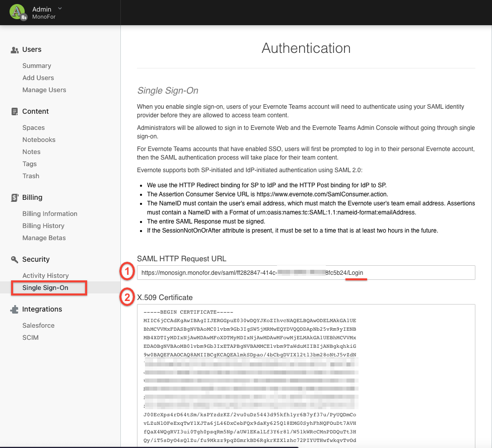Select Notebooks in the sidebar
The image size is (492, 448).
tap(39, 140)
